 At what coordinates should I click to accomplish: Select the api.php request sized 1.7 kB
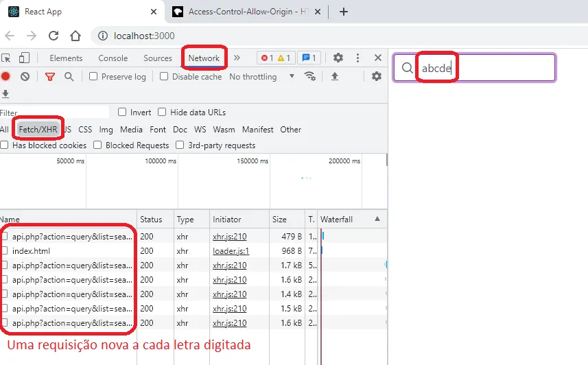(193, 266)
